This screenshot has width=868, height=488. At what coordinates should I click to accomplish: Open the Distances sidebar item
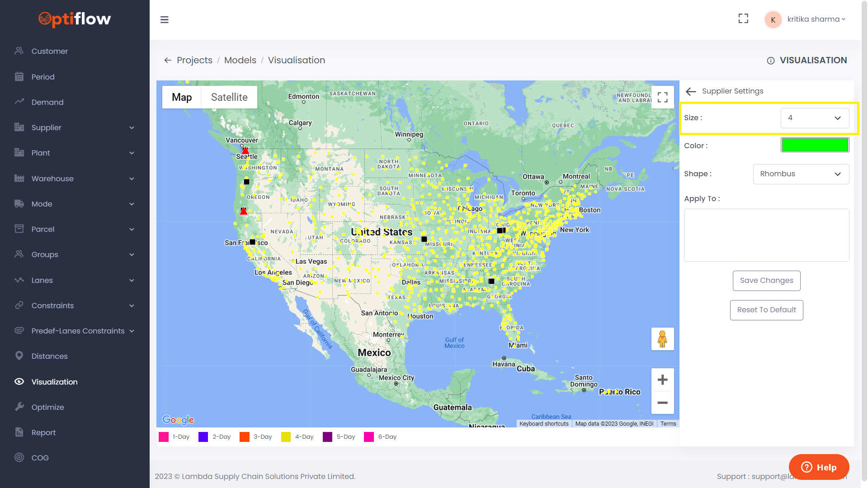tap(49, 356)
